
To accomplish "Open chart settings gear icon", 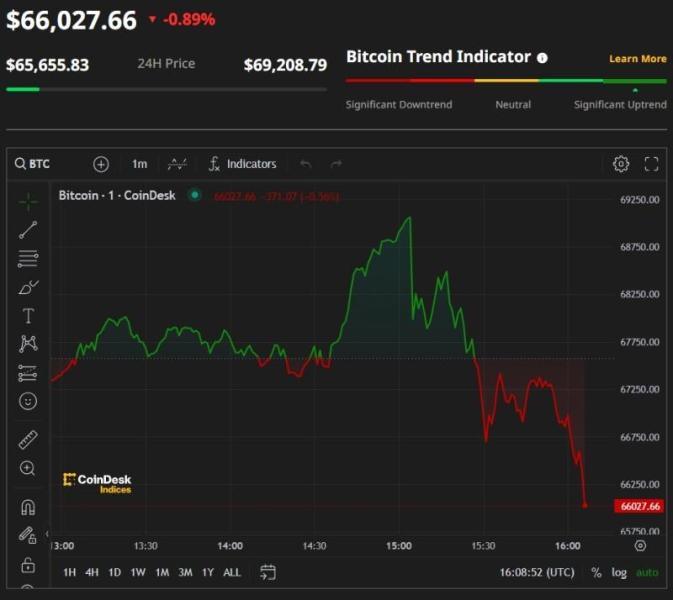I will pyautogui.click(x=621, y=164).
